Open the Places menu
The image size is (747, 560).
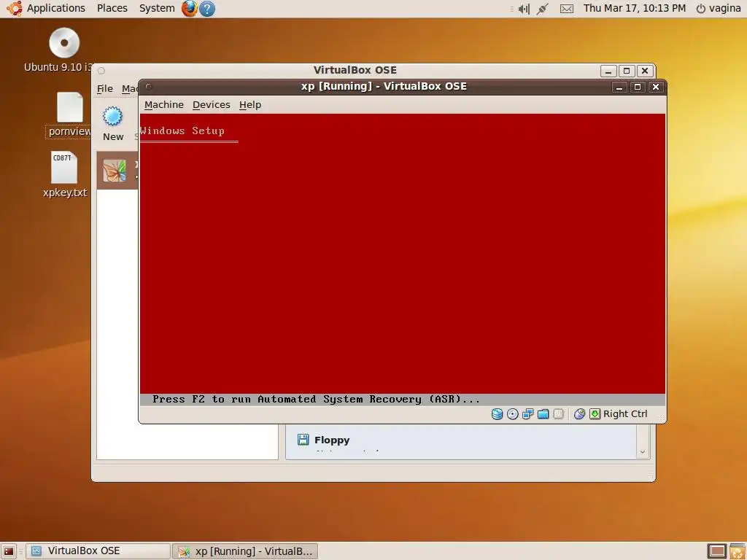112,8
